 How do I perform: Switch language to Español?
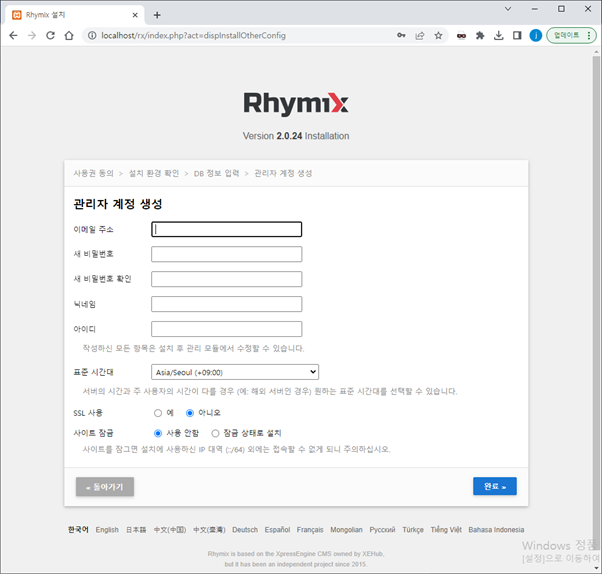pos(277,529)
